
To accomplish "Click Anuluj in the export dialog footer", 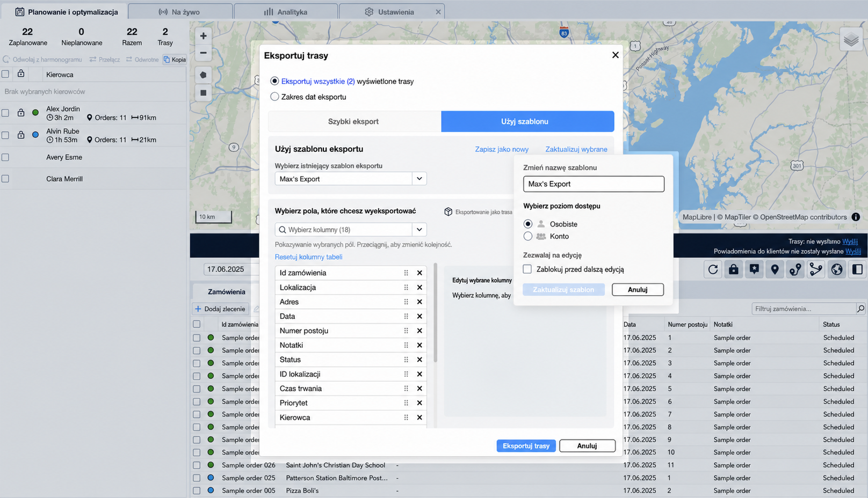I will pos(587,446).
